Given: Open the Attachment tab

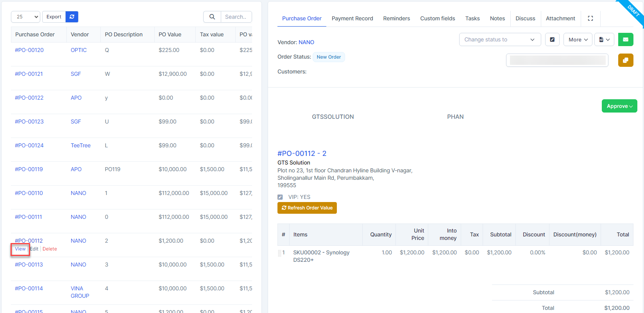Looking at the screenshot, I should pos(560,18).
